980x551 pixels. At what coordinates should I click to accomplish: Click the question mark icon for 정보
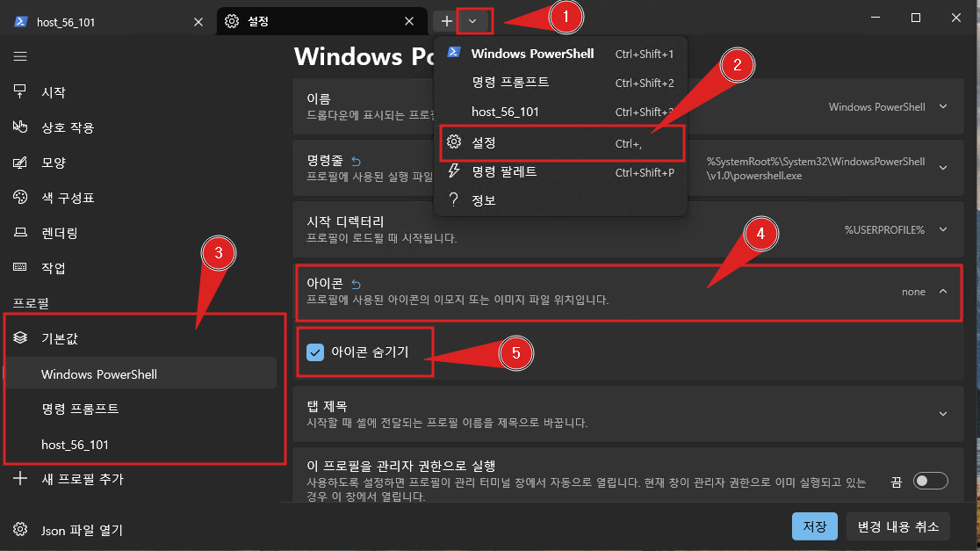(454, 199)
